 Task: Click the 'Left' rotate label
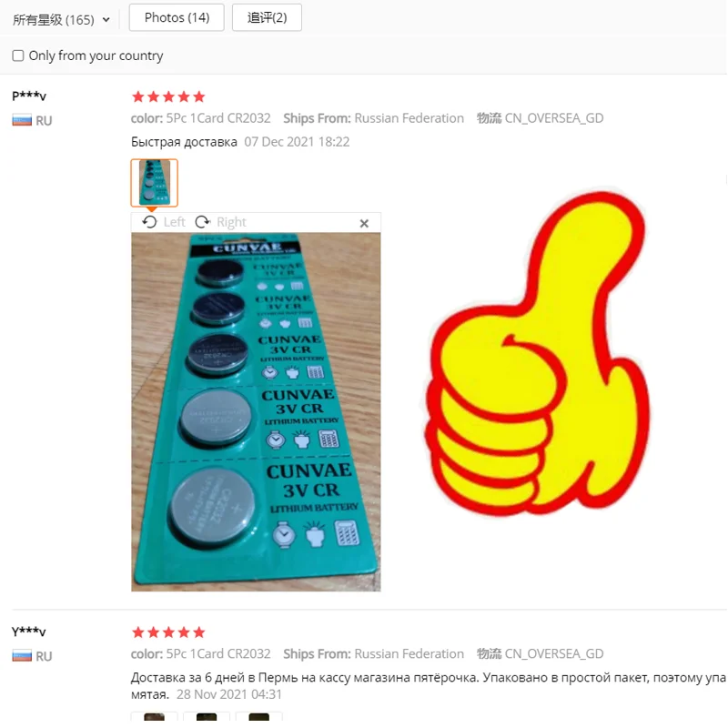coord(174,222)
